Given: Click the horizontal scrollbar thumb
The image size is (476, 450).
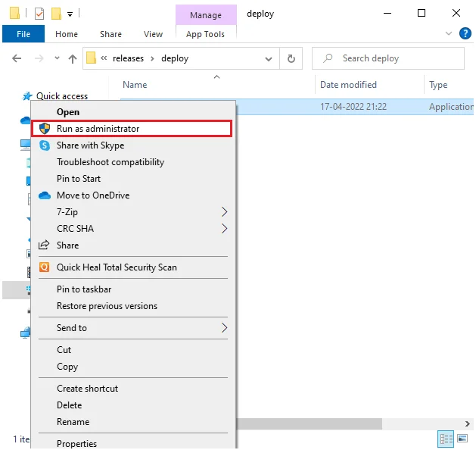Looking at the screenshot, I should 309,424.
